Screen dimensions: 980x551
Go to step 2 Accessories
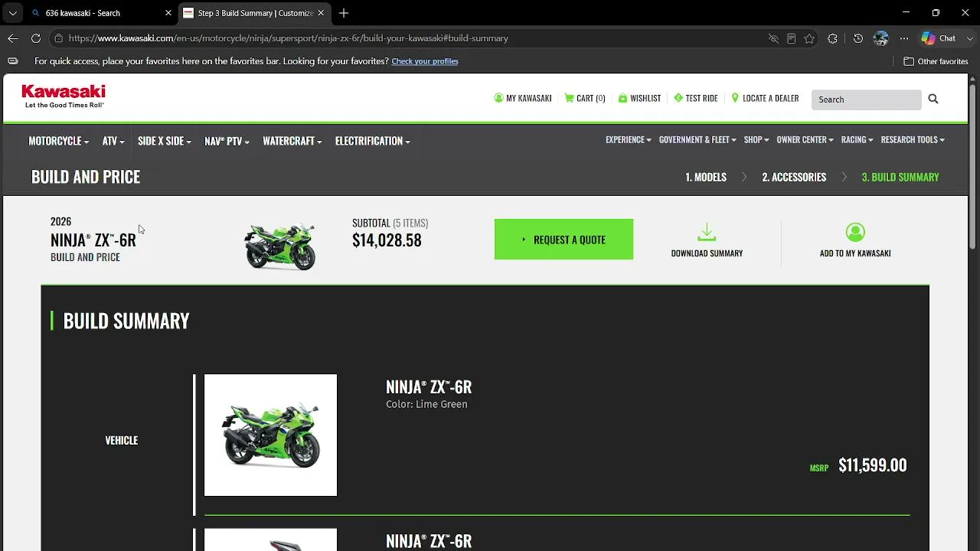coord(794,177)
